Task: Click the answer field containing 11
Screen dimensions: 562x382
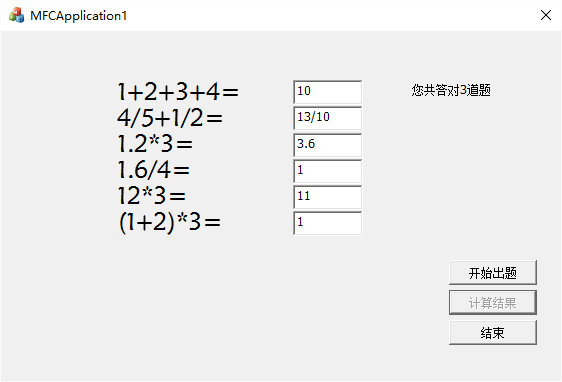Action: (x=327, y=197)
